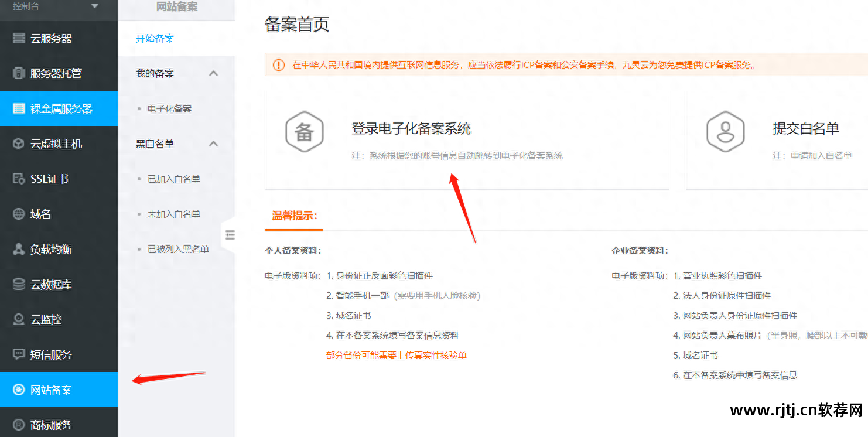Click the 云数据库 icon
The image size is (868, 437).
click(x=19, y=285)
